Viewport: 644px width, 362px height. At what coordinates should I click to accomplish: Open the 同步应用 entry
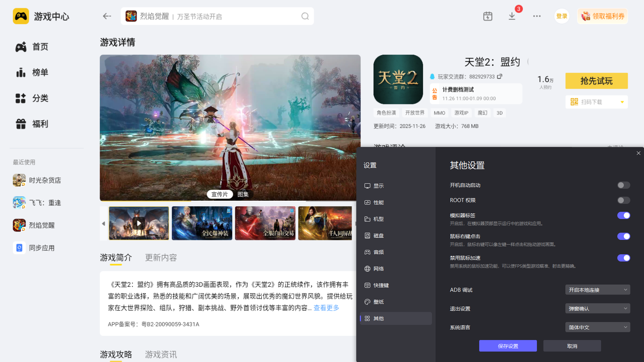coord(34,248)
